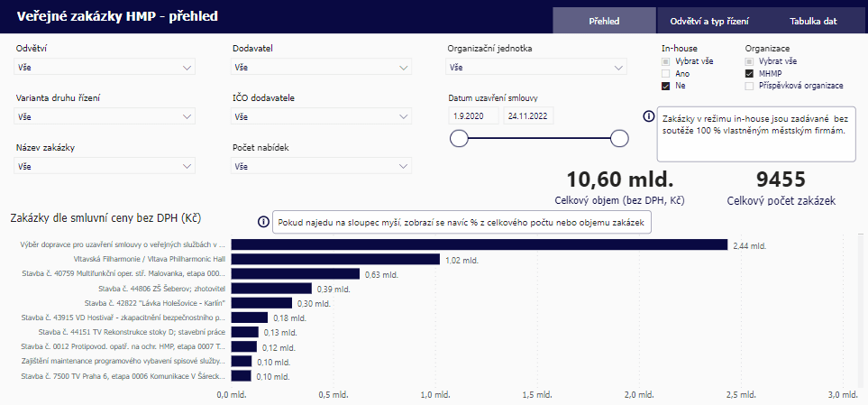The height and width of the screenshot is (405, 868).
Task: Click the Vltavská filharmonie bar in chart
Action: pos(335,259)
